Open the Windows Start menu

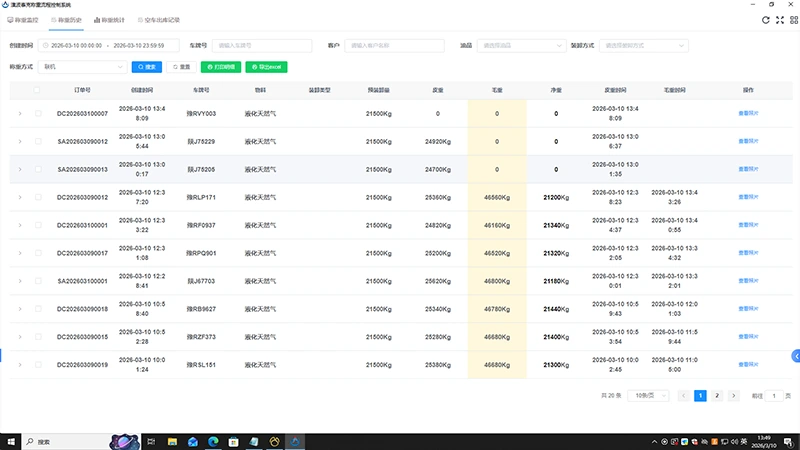11,442
